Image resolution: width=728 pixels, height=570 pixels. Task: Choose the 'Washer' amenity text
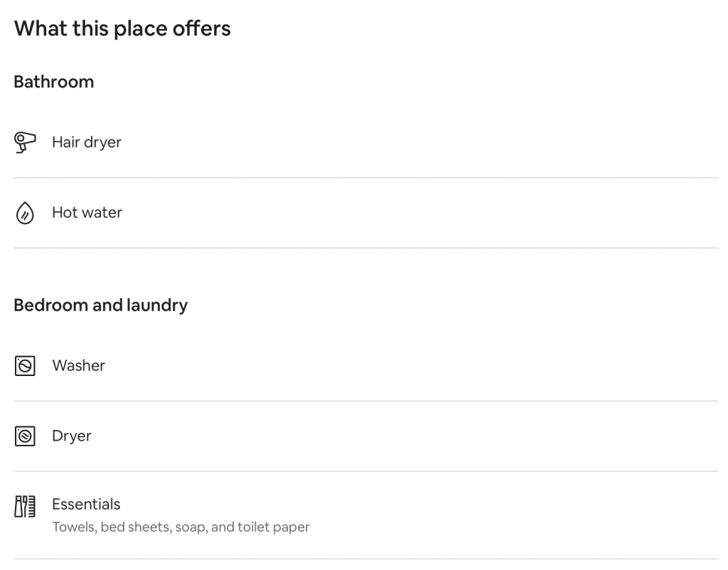[x=78, y=365]
